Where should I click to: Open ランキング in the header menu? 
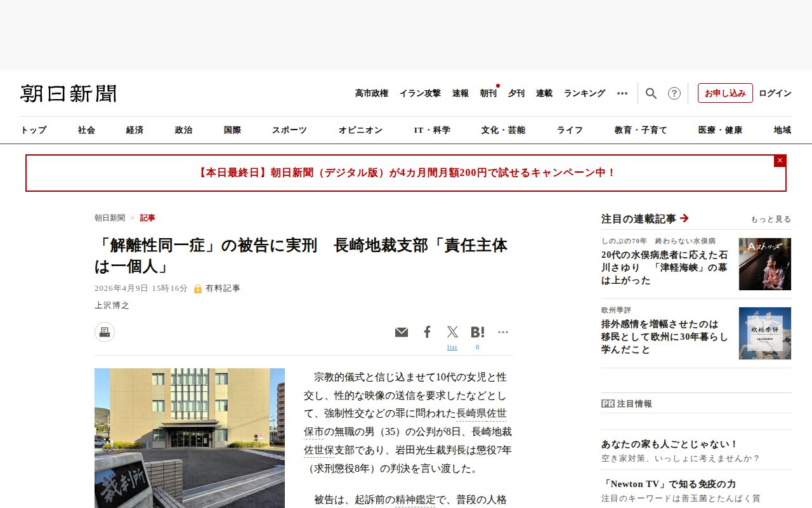click(585, 93)
